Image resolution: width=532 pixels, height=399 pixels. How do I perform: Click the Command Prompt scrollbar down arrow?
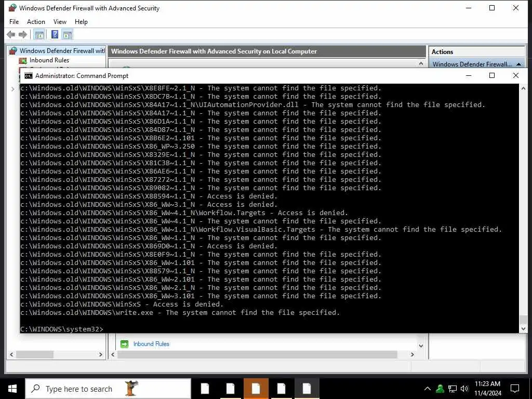pyautogui.click(x=523, y=328)
